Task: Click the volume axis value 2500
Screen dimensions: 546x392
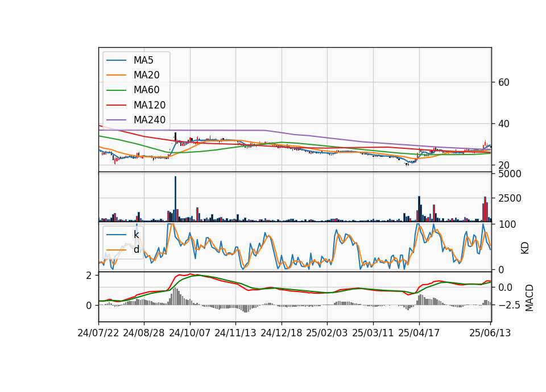Action: tap(510, 199)
